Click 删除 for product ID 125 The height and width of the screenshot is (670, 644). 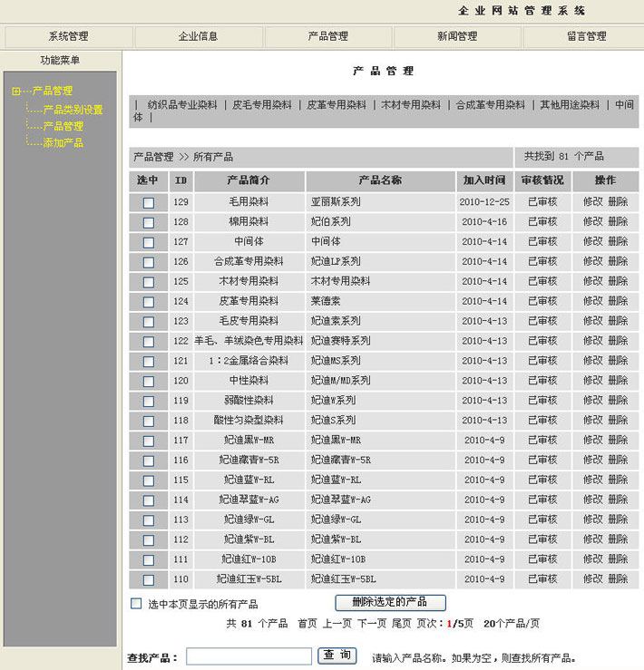click(618, 282)
